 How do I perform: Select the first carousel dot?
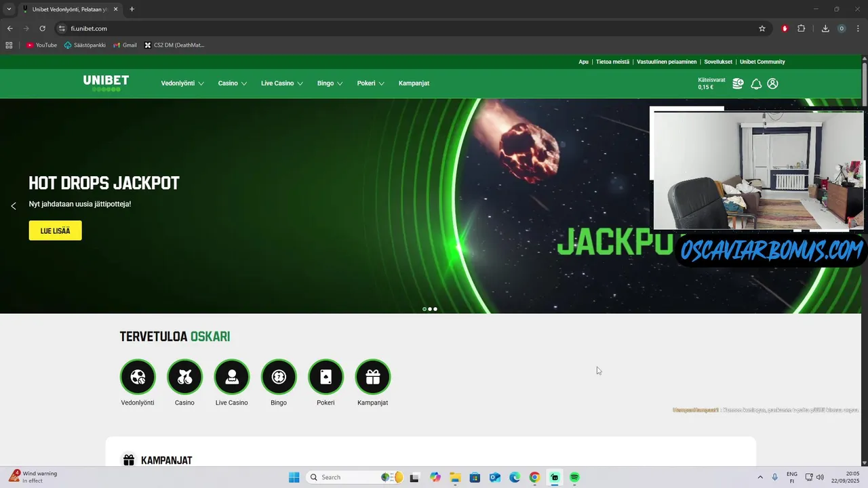(x=425, y=309)
